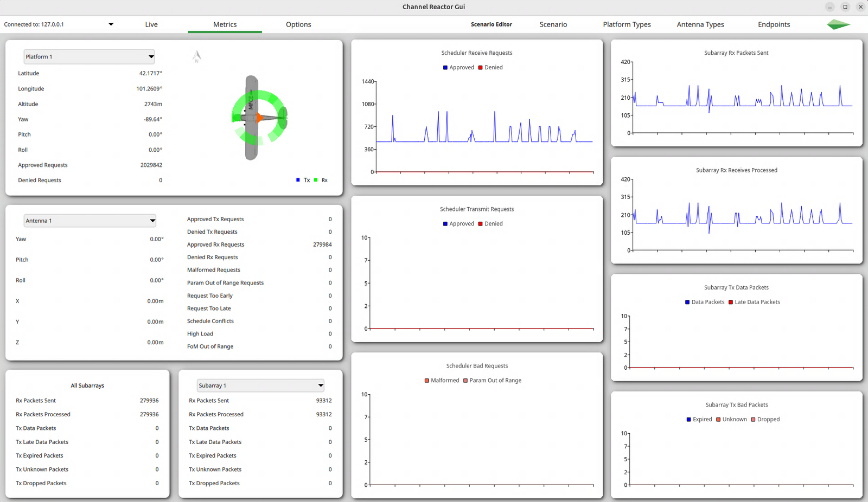Select Antenna Types in Scenario Editor

pos(700,24)
